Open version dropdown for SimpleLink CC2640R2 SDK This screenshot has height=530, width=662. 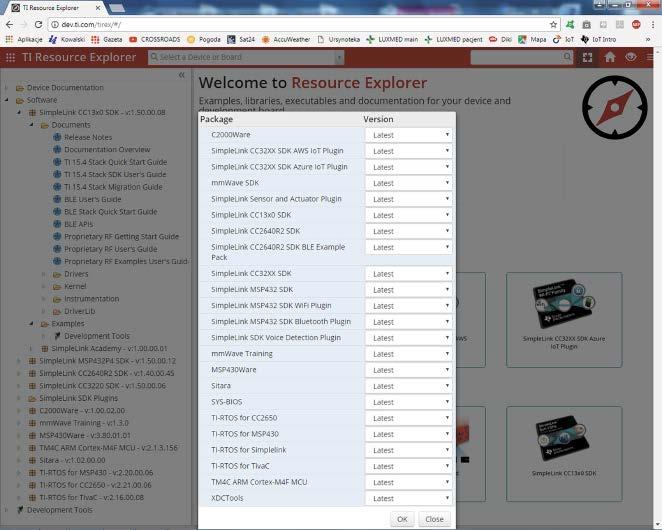coord(409,231)
